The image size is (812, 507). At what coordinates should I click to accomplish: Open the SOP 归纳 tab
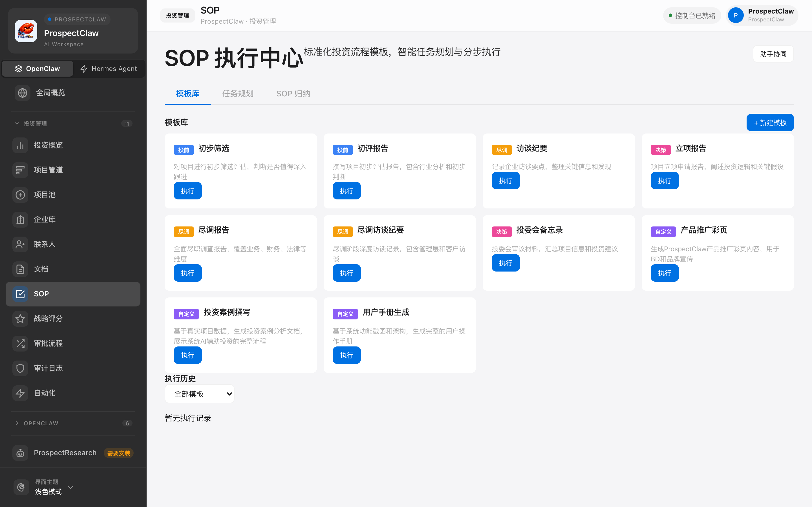tap(293, 94)
